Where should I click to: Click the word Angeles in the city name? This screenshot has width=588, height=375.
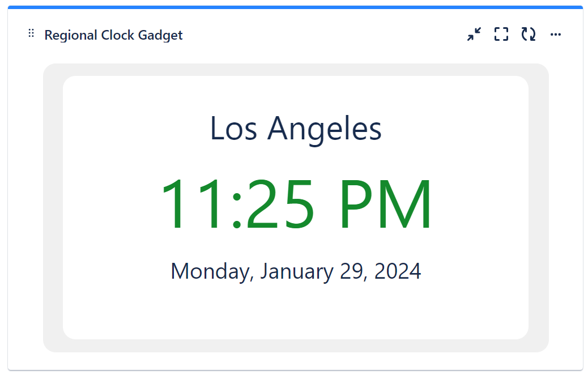325,129
